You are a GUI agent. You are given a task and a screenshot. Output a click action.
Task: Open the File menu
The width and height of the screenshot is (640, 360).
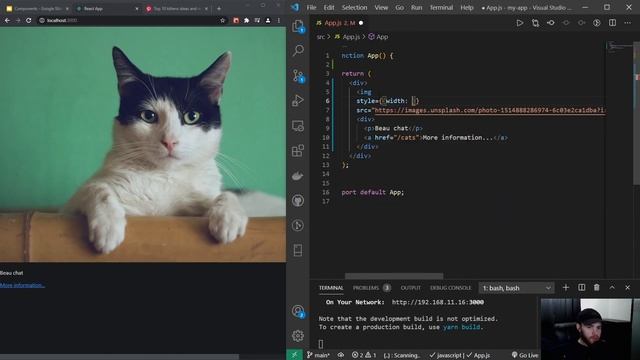point(311,7)
